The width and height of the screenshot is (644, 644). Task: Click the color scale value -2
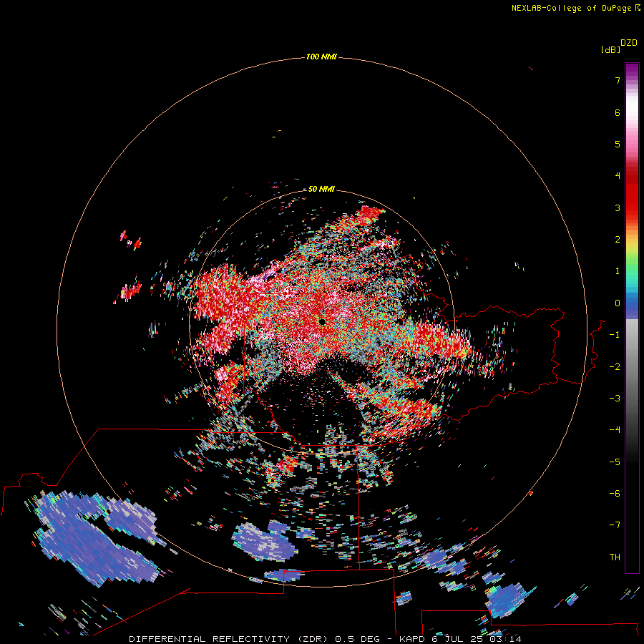[x=615, y=367]
